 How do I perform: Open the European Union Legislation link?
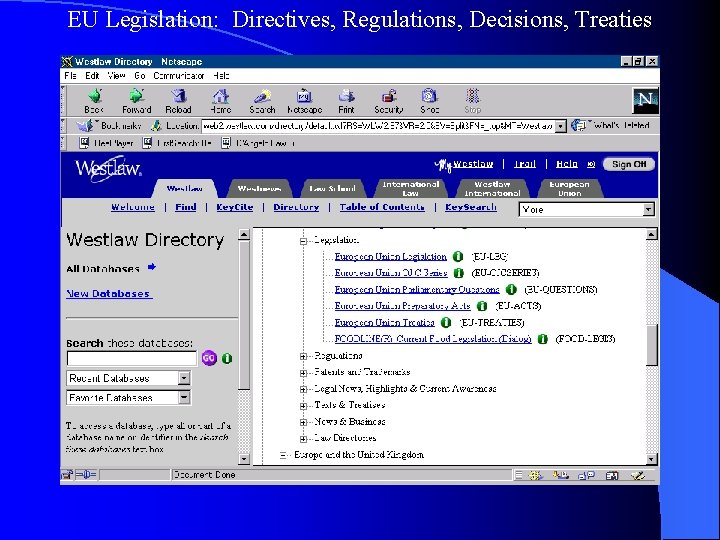pos(390,256)
